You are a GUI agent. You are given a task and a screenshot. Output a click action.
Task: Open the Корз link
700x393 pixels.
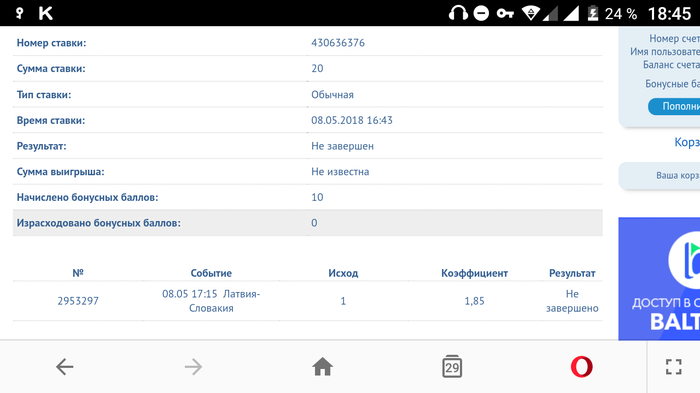(687, 142)
